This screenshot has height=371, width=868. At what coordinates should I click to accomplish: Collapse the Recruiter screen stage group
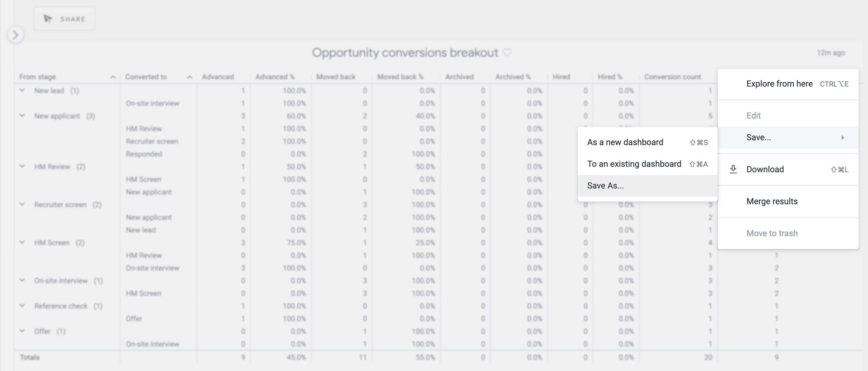23,205
